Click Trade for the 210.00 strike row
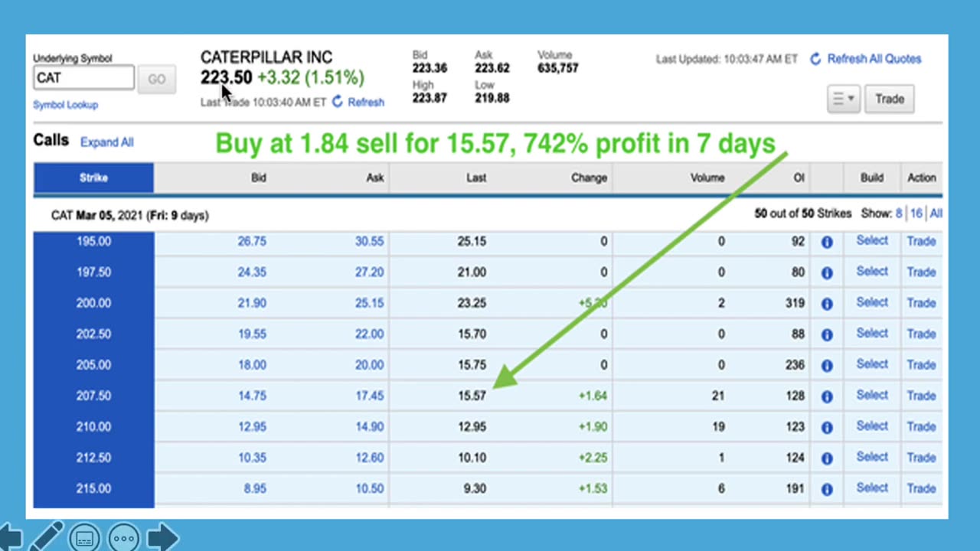980x551 pixels. 921,426
